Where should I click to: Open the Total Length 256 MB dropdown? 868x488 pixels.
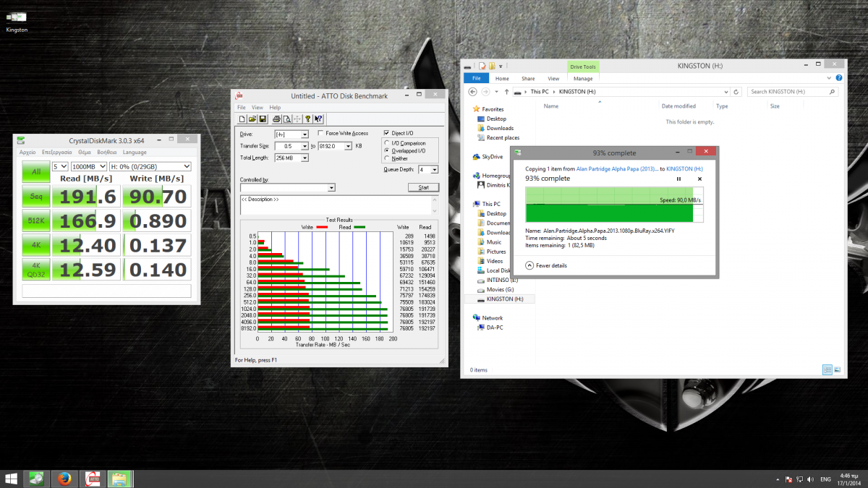pos(305,158)
